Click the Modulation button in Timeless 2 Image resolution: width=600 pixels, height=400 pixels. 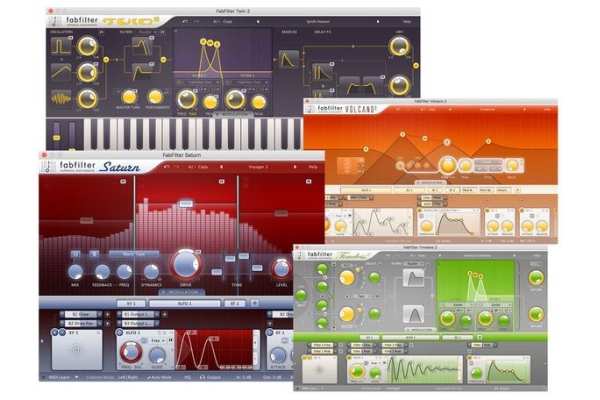420,330
